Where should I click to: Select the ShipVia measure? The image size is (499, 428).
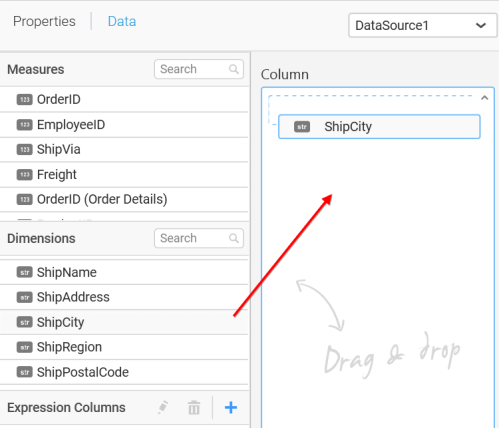coord(124,149)
